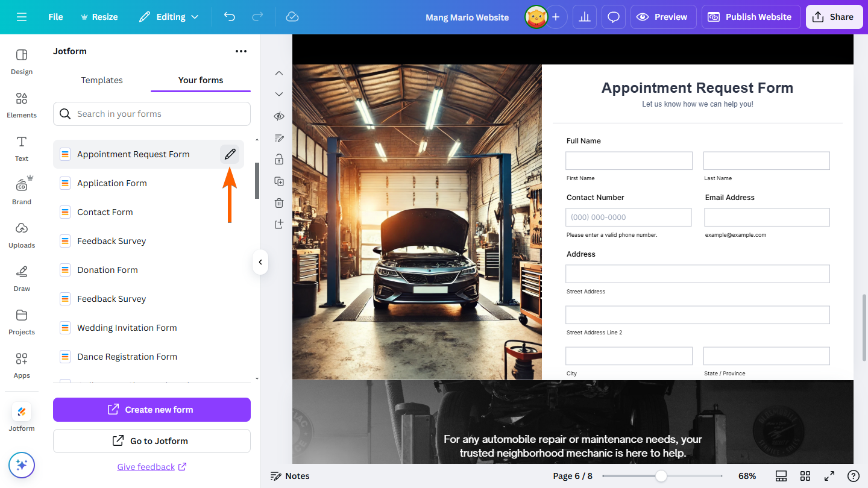Move page up with chevron
The width and height of the screenshot is (868, 488).
[x=278, y=73]
